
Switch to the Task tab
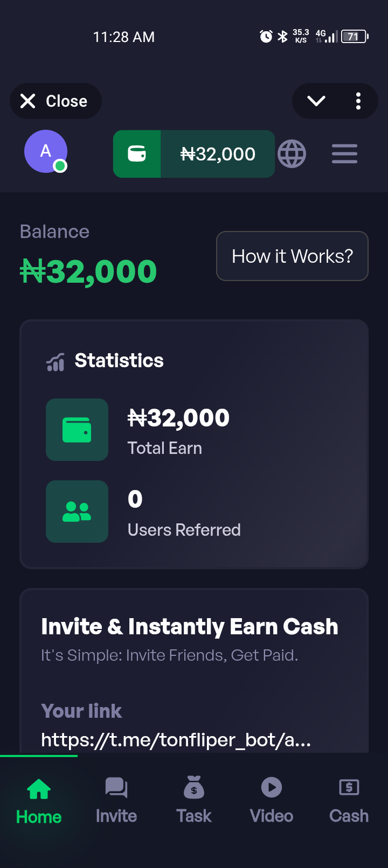click(x=194, y=800)
